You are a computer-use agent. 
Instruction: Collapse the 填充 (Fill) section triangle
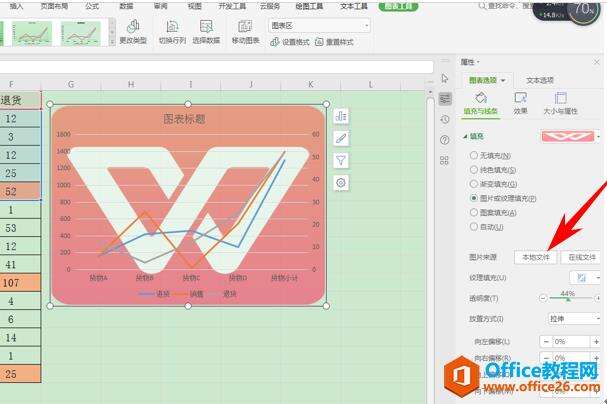[465, 136]
